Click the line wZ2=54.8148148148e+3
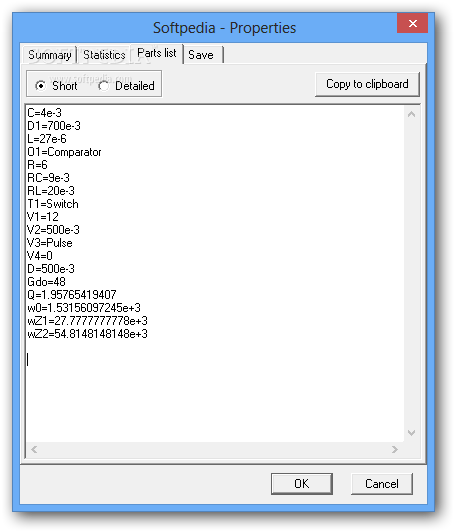Viewport: 455px width, 532px height. tap(88, 334)
